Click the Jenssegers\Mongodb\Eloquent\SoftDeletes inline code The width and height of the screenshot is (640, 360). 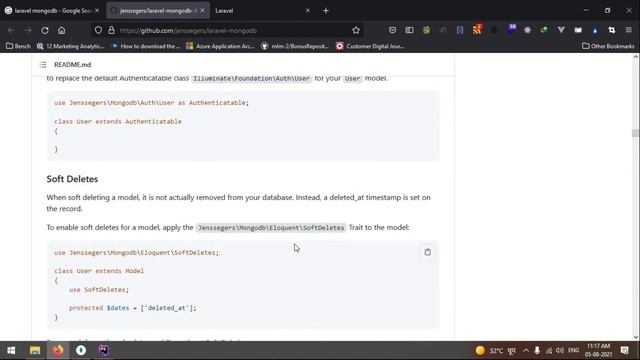pos(271,228)
